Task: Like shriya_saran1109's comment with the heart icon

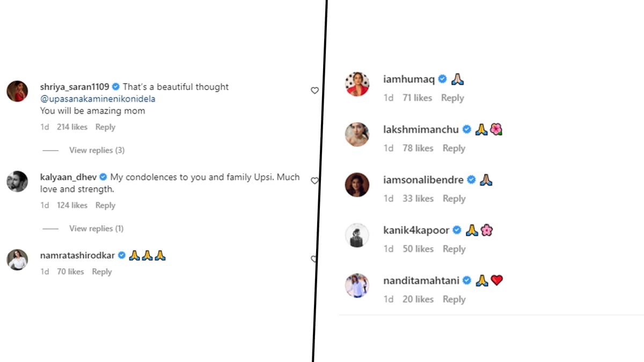Action: [x=315, y=91]
